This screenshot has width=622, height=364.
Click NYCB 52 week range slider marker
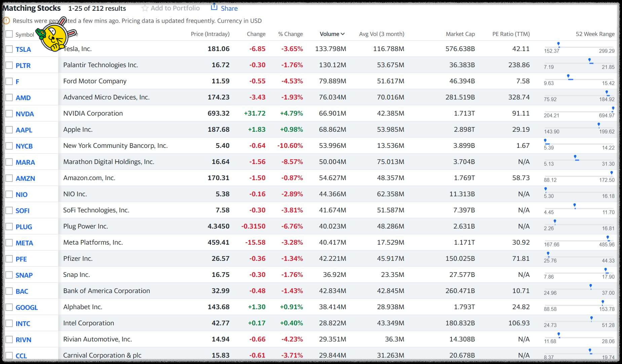[545, 141]
